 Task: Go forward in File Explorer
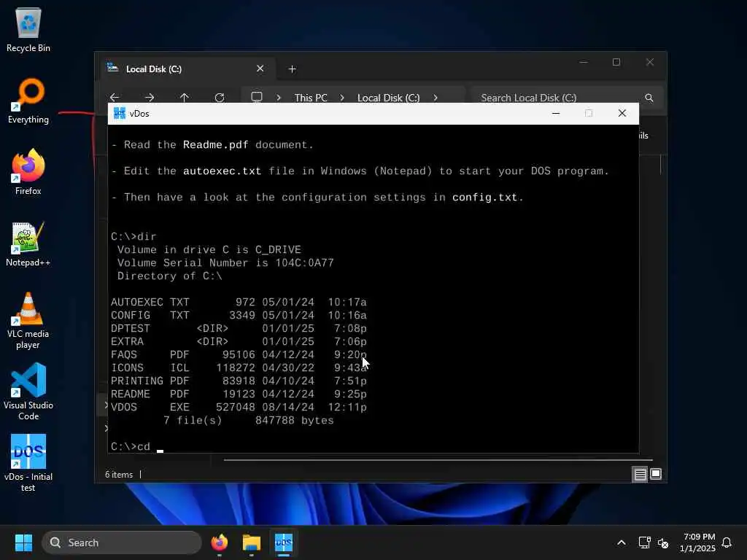pos(150,98)
